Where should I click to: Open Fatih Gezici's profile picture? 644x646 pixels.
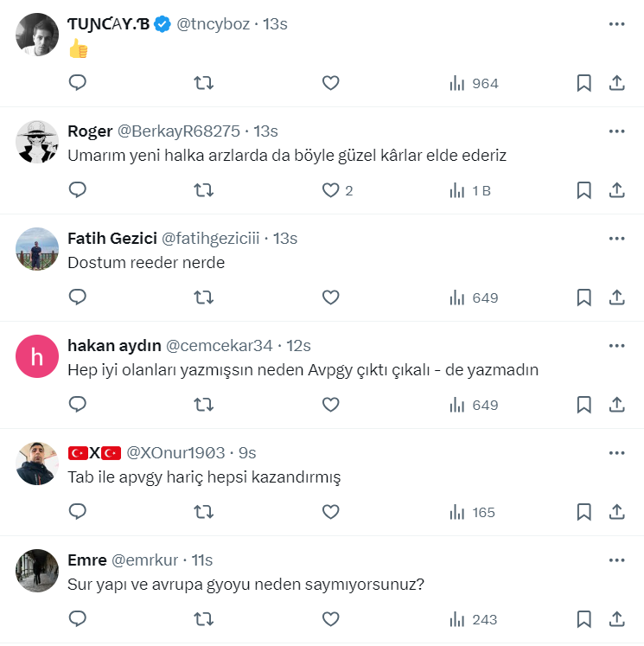37,250
